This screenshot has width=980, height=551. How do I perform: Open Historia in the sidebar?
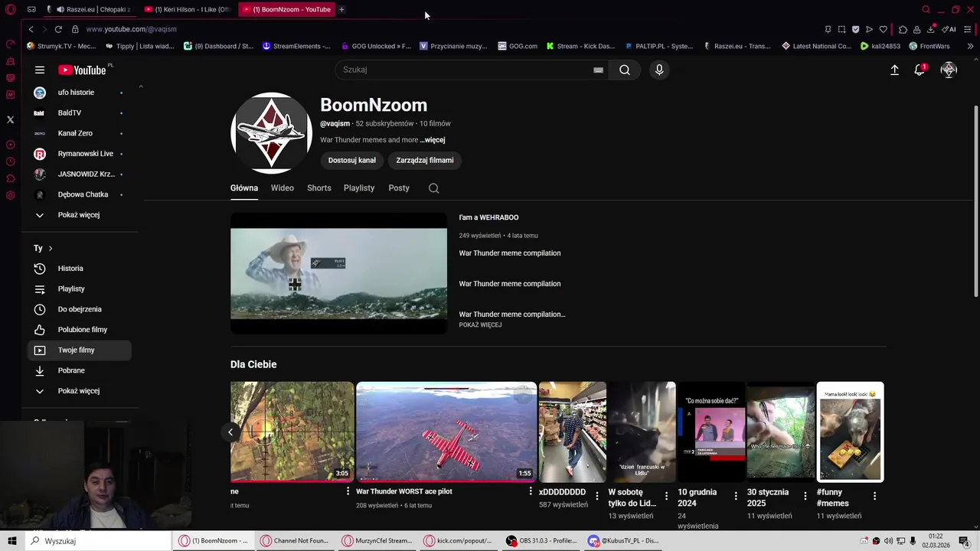pyautogui.click(x=80, y=269)
